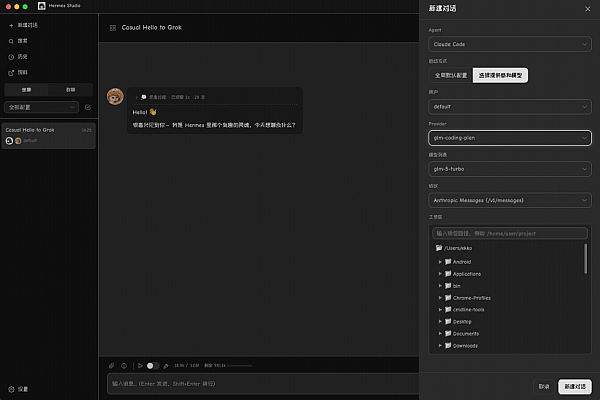This screenshot has width=600, height=400.
Task: Open the Provider dropdown showing glm-coding-plan
Action: [510, 138]
